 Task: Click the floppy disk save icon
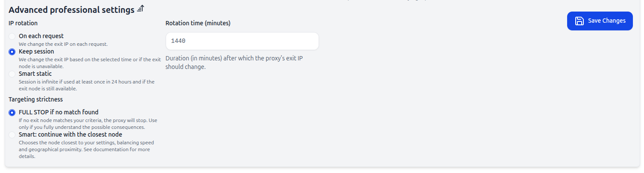pyautogui.click(x=579, y=21)
